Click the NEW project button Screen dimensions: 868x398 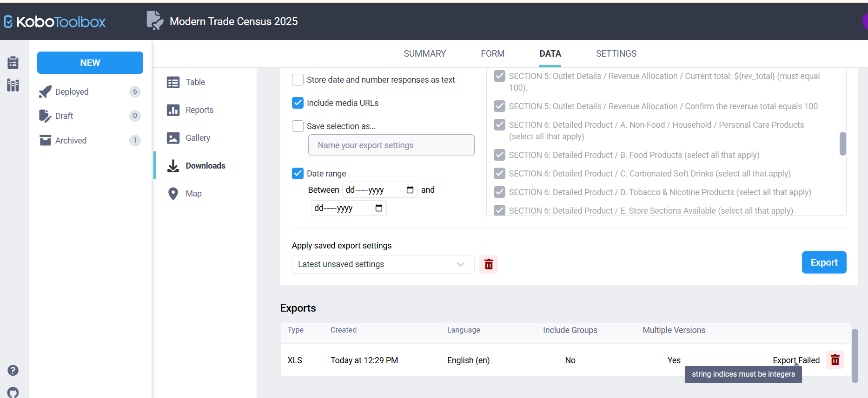[x=90, y=63]
